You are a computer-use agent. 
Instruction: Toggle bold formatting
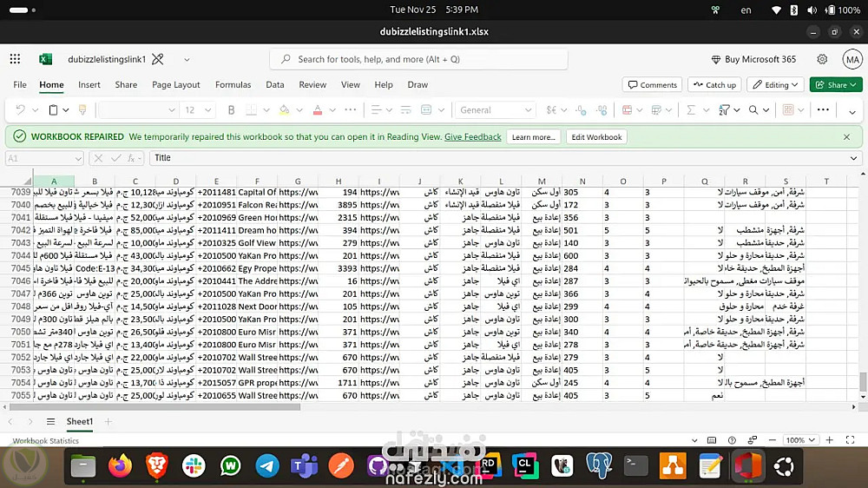(232, 109)
